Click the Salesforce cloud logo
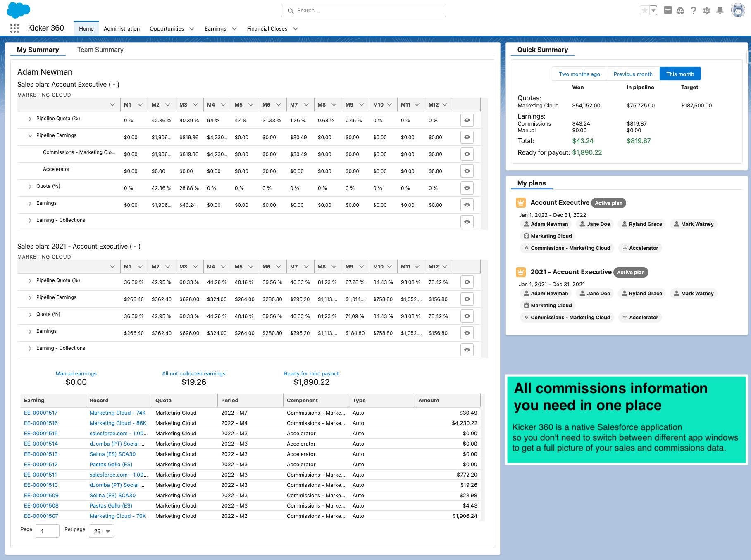The width and height of the screenshot is (751, 560). click(19, 10)
